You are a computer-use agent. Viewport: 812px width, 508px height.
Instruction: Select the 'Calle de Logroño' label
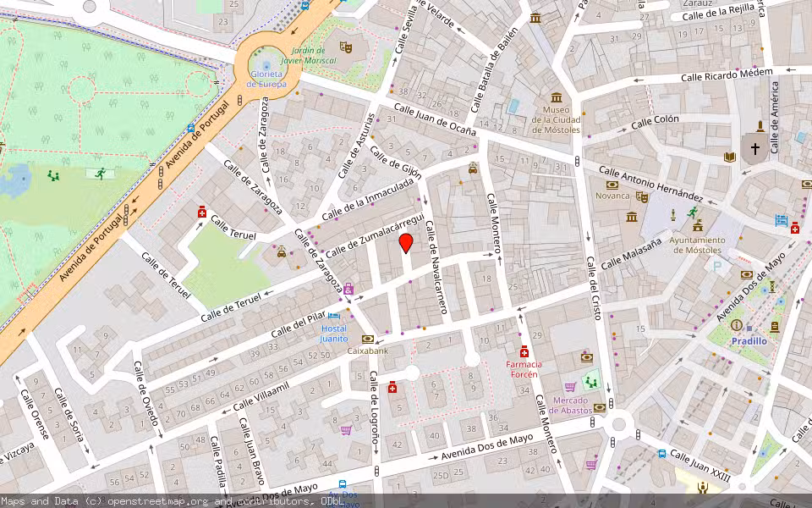point(376,406)
